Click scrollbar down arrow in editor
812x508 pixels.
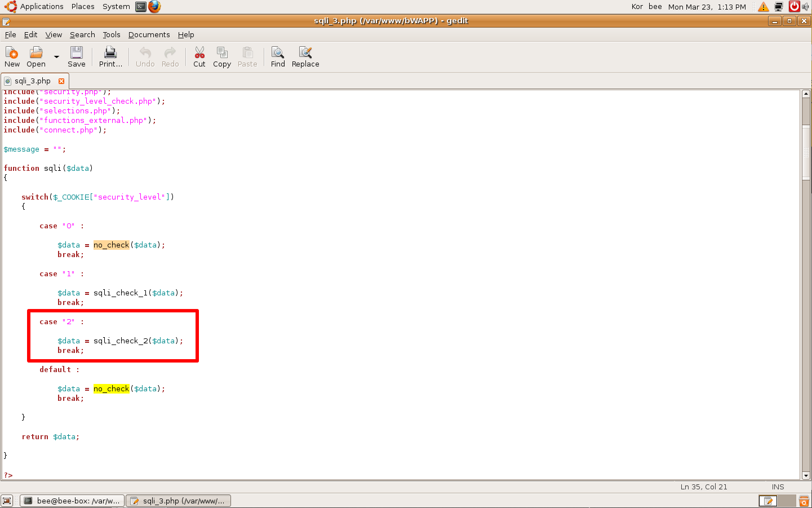(x=806, y=475)
